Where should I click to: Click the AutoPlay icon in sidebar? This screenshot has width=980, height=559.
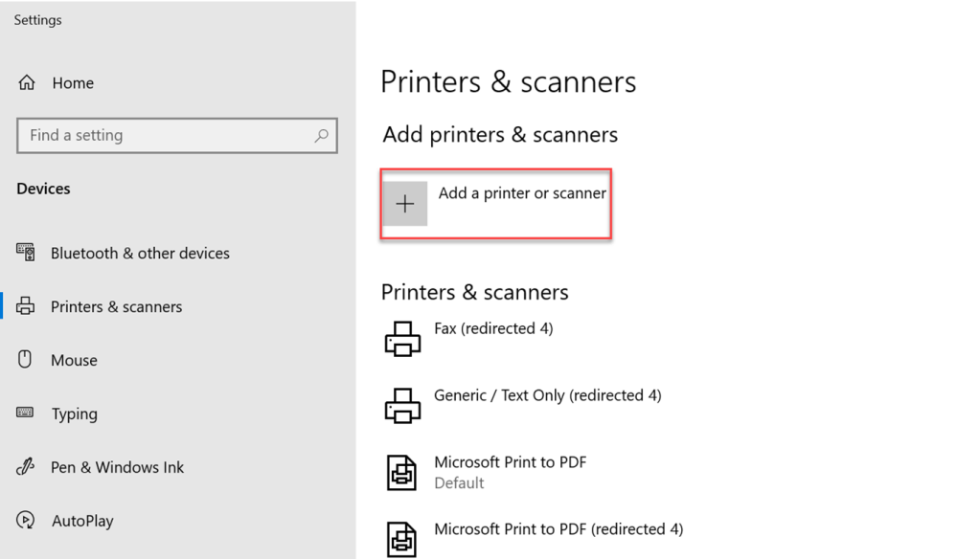pyautogui.click(x=26, y=521)
